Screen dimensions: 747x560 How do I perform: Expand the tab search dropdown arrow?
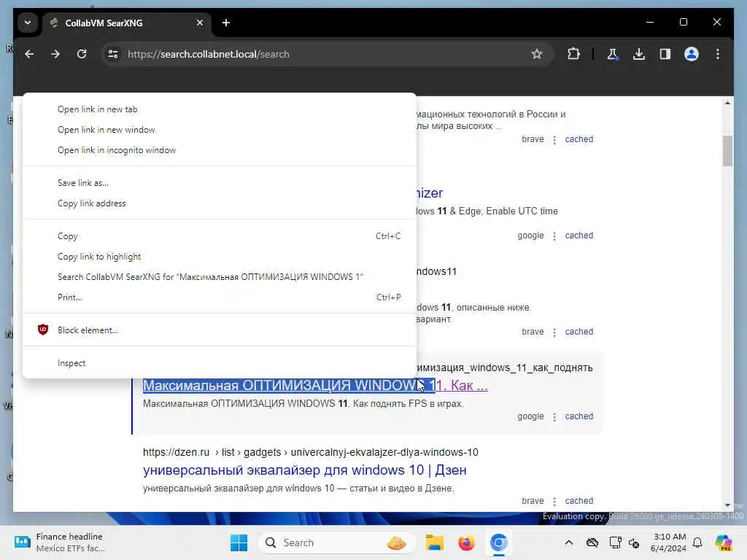[28, 23]
